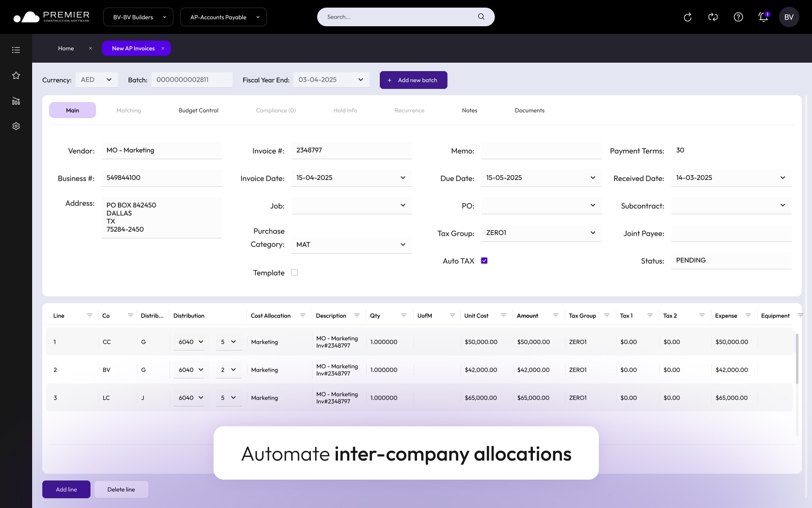Open the Favorites star in the sidebar
Screen dimensions: 812x508
(16, 75)
